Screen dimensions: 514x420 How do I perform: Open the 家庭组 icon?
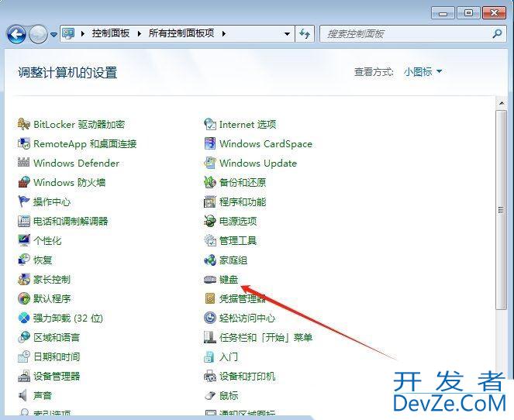pyautogui.click(x=210, y=260)
